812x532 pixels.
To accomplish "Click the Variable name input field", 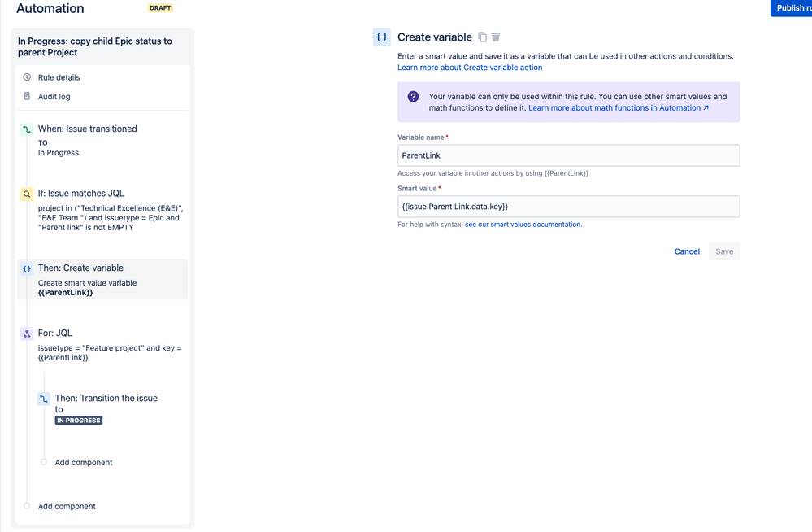I will 567,155.
